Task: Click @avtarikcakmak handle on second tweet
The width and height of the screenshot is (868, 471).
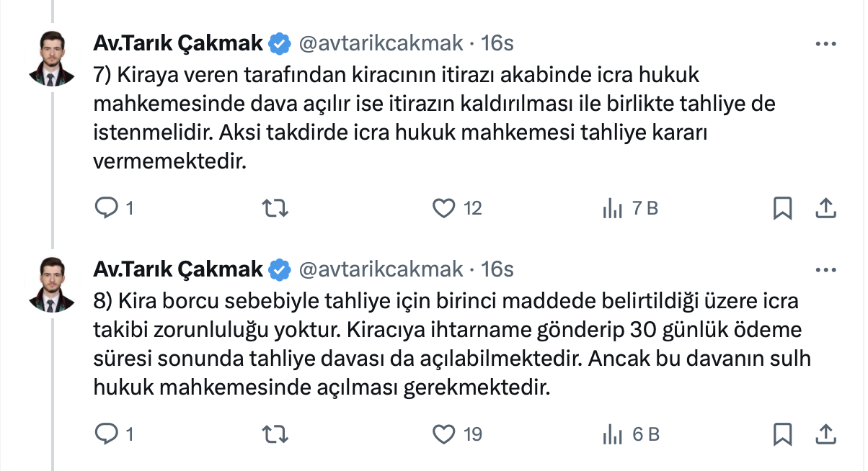Action: click(380, 269)
